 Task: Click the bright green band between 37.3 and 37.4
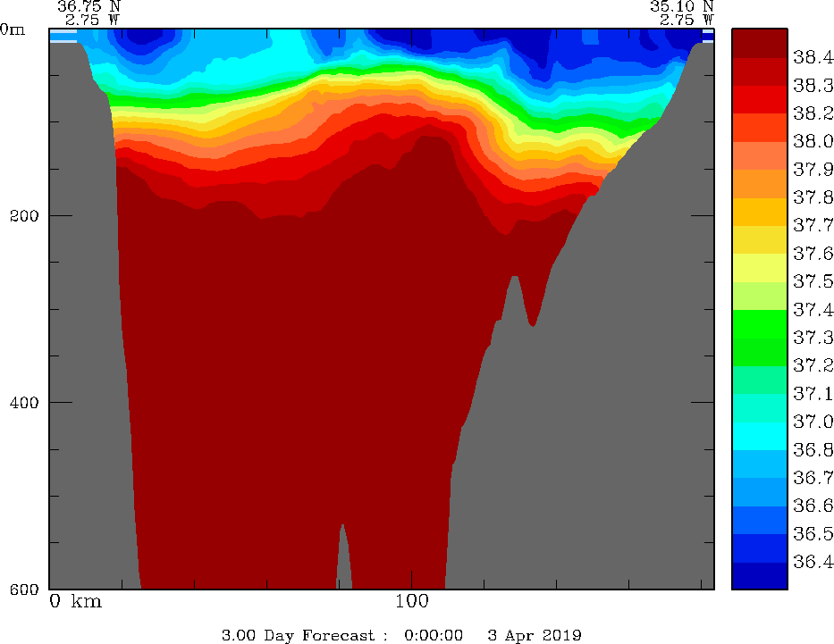pos(759,322)
